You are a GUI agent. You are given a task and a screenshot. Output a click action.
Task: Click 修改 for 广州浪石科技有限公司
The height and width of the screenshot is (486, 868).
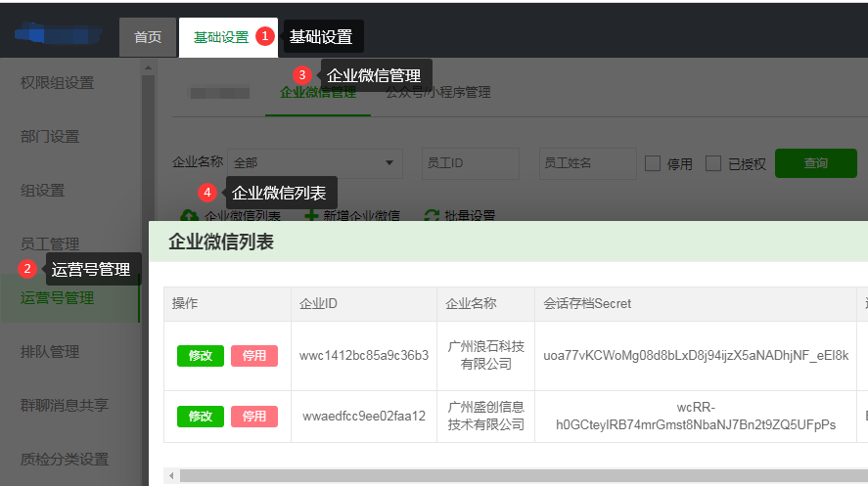pos(201,356)
